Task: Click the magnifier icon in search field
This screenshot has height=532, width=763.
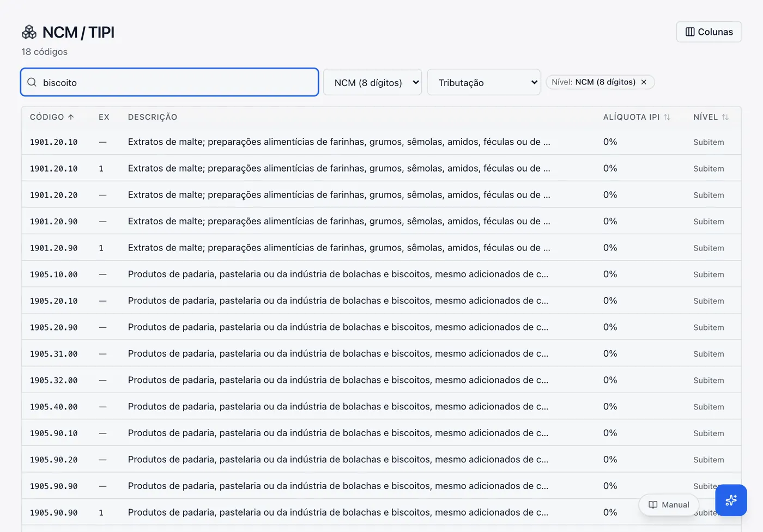Action: click(32, 82)
